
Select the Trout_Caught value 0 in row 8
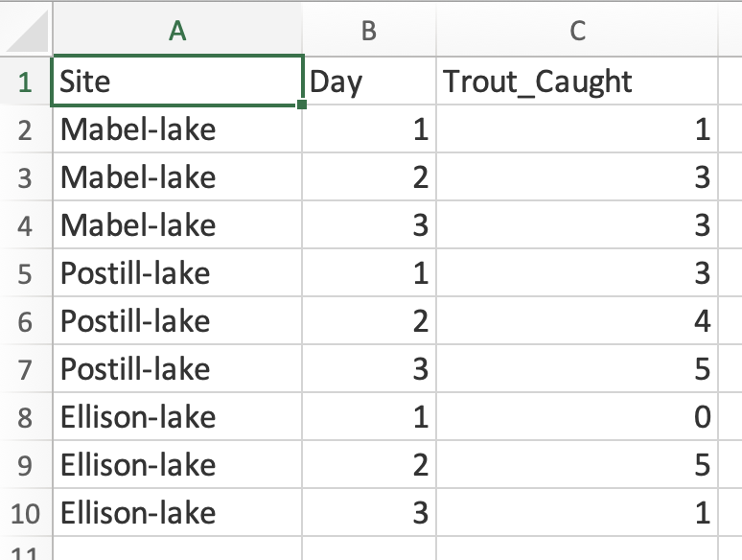point(577,416)
